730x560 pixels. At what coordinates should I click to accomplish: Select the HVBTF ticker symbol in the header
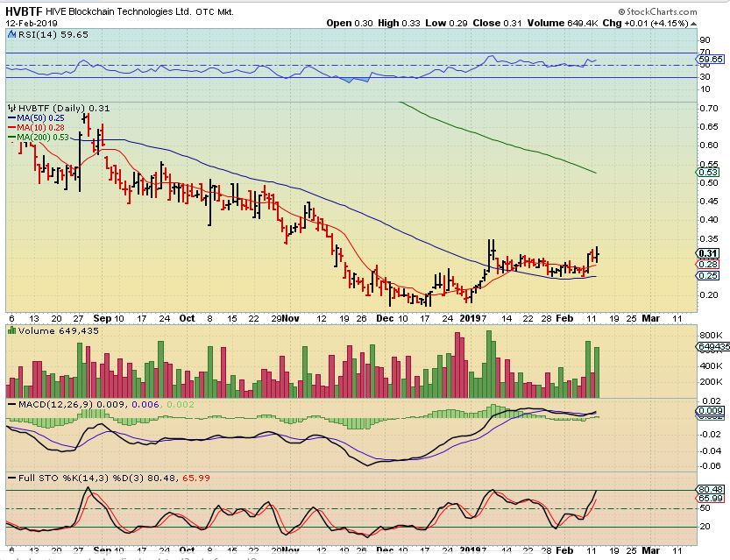(25, 11)
